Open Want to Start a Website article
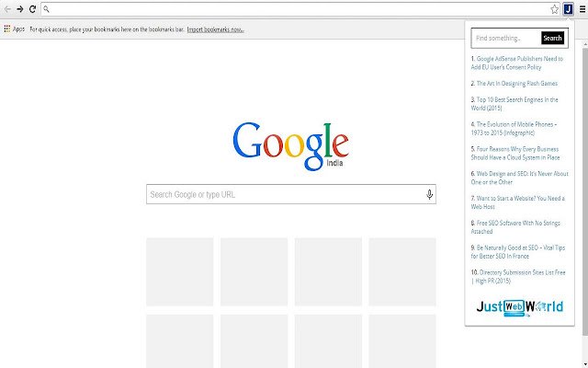This screenshot has width=588, height=368. [517, 202]
